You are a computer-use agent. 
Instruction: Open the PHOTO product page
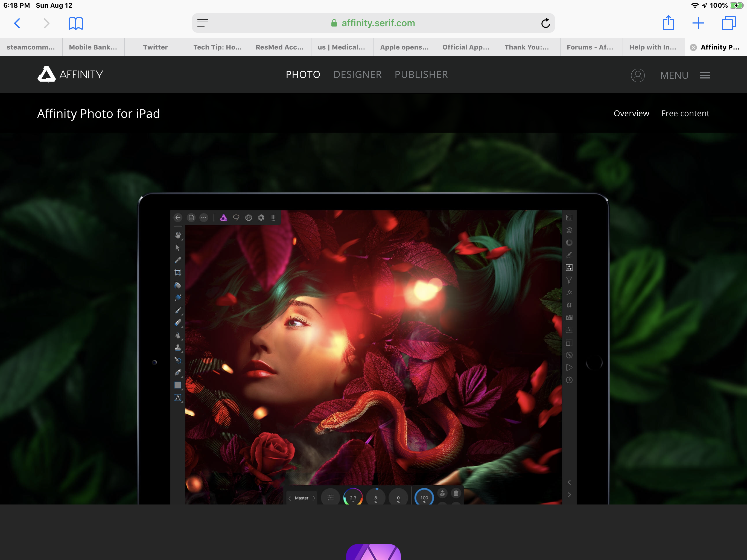(303, 75)
